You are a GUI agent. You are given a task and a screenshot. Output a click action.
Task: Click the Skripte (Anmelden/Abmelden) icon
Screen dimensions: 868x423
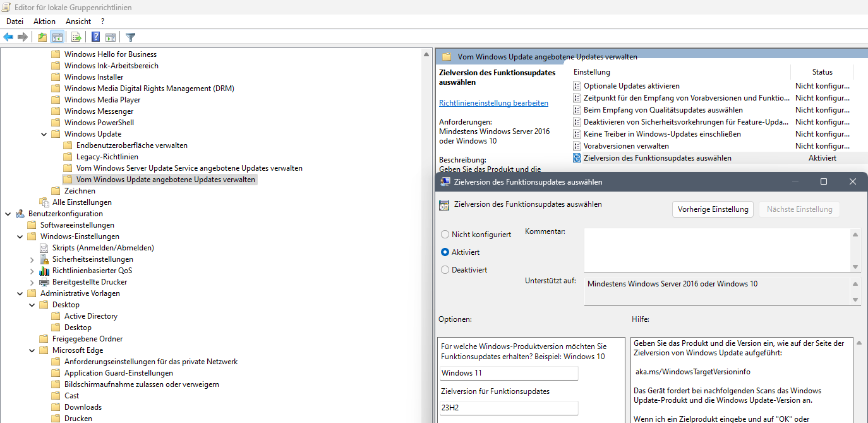point(44,248)
